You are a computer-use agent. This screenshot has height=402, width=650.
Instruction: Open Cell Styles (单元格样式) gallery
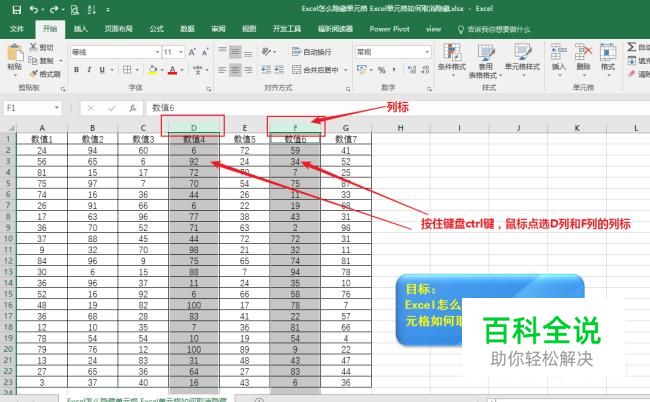[522, 60]
